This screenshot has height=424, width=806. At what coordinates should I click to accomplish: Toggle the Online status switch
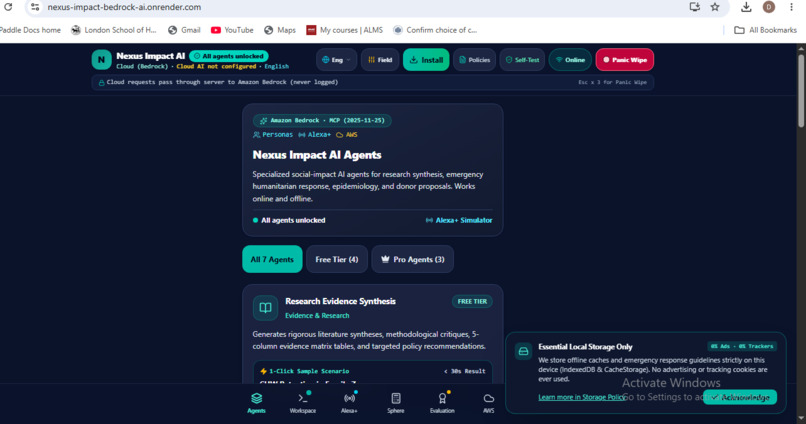click(570, 60)
